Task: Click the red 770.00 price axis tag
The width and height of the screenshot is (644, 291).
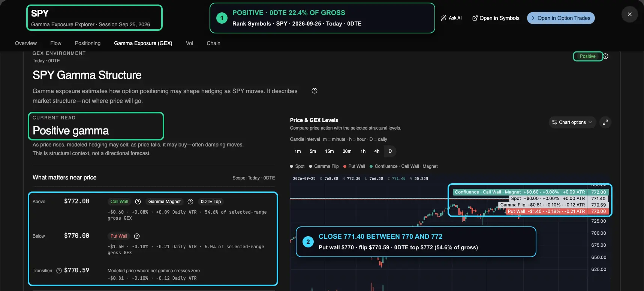Action: coord(599,211)
